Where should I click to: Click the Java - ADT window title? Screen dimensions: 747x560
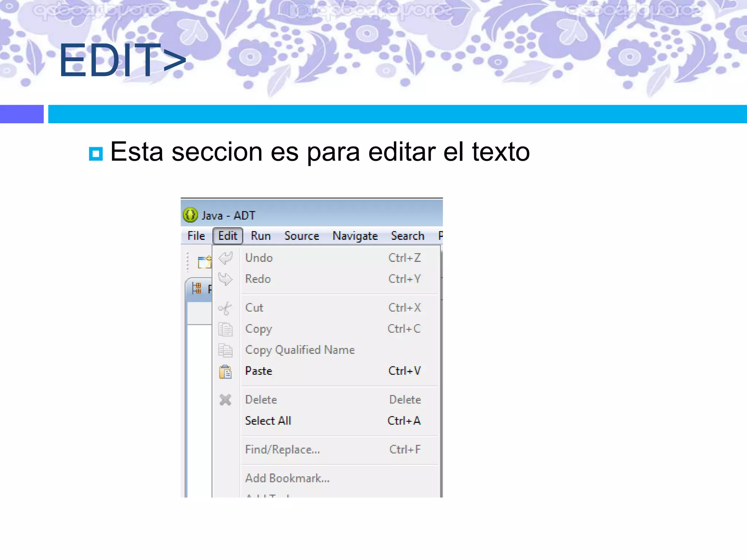click(228, 215)
